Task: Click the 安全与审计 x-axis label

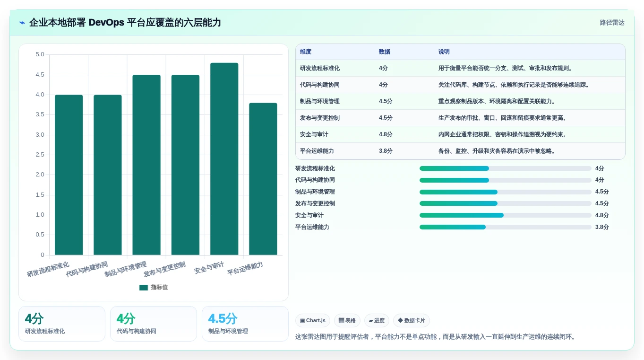Action: 209,268
